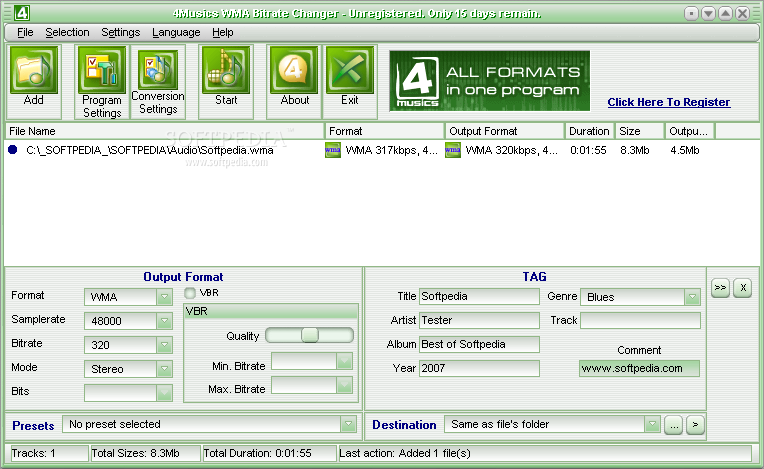
Task: Open Conversion Settings from the toolbar
Action: click(158, 70)
